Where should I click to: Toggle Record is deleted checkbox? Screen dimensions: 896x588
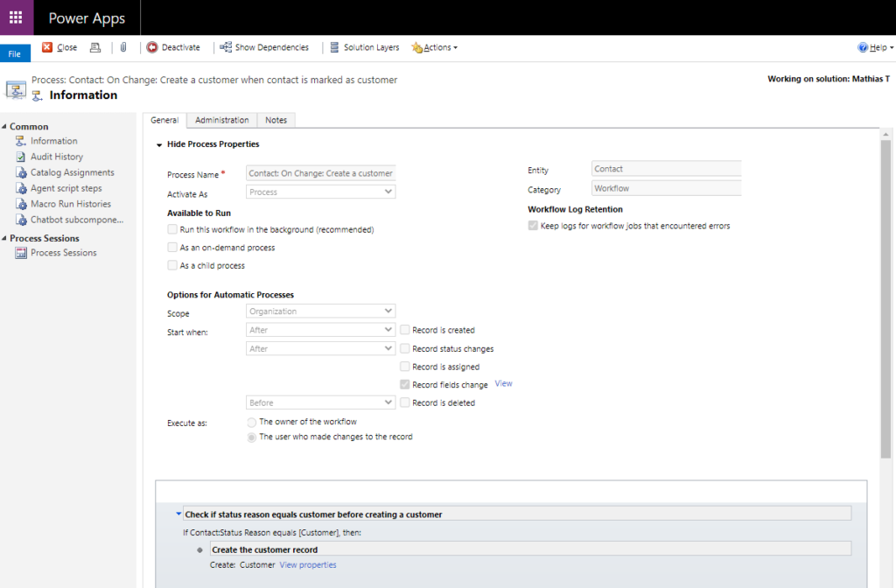point(404,402)
